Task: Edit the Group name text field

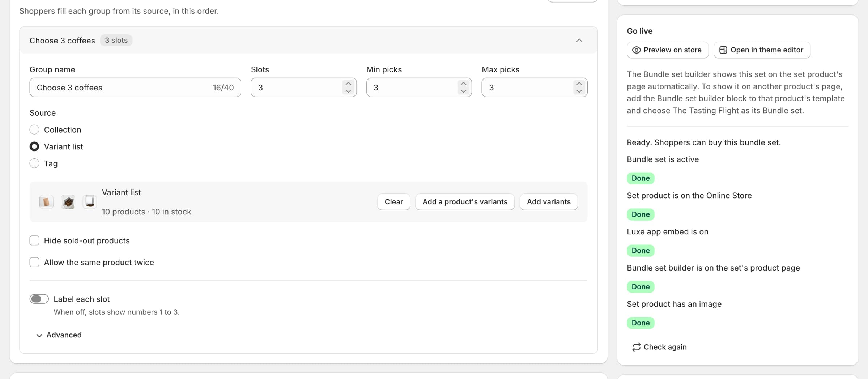Action: [135, 88]
